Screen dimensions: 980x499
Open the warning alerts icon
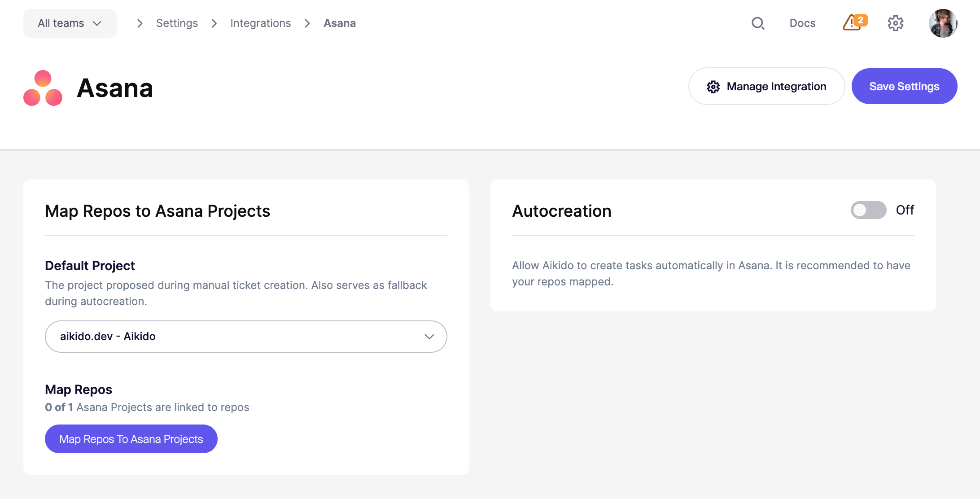tap(851, 23)
